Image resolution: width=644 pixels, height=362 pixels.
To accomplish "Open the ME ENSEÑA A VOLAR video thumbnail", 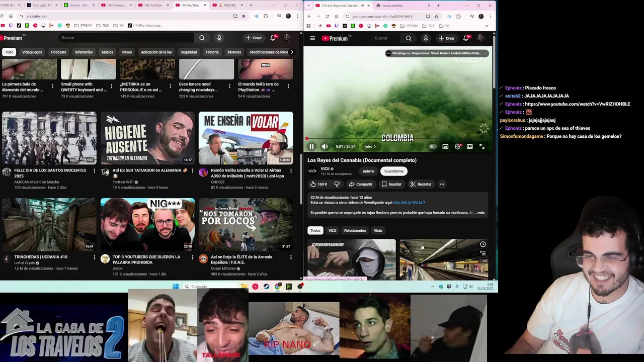I will point(246,138).
